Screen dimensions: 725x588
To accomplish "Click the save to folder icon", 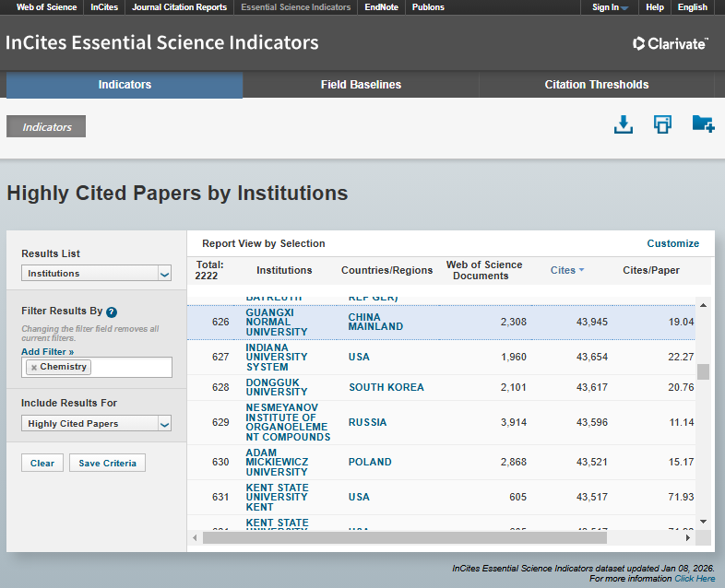I will coord(703,124).
